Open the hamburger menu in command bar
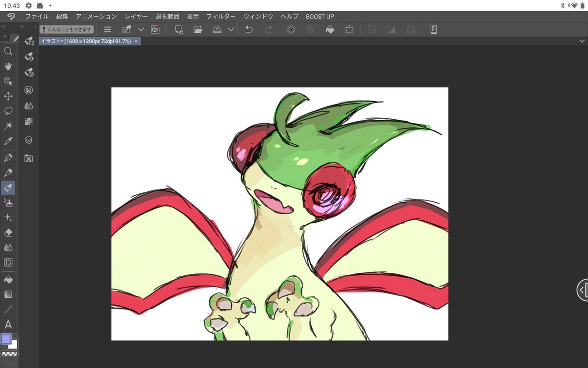 (107, 29)
